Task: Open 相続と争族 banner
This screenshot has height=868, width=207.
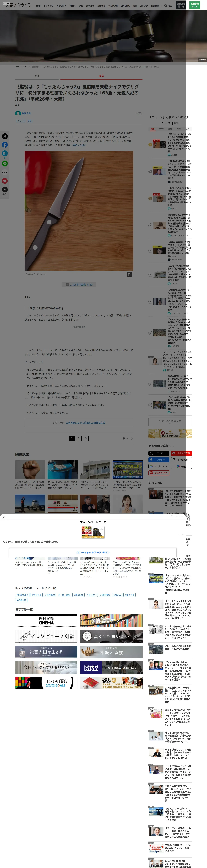Action: (111, 652)
